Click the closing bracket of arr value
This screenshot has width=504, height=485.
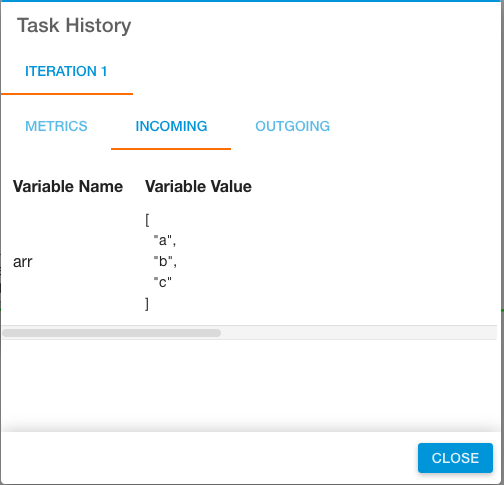pyautogui.click(x=147, y=304)
